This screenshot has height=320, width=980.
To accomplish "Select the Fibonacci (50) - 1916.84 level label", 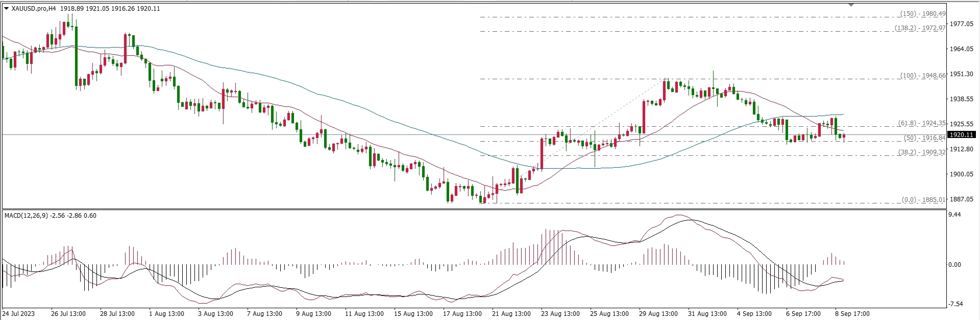I will click(x=924, y=138).
